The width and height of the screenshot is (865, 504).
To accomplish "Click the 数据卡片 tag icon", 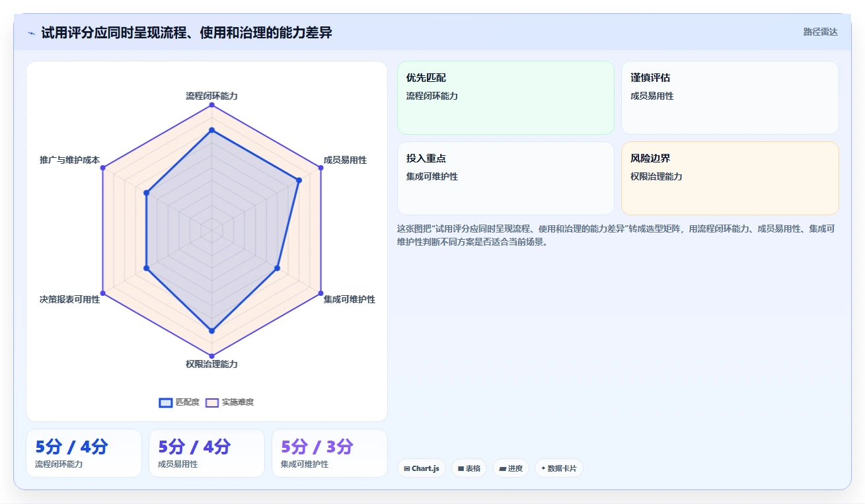I will (x=543, y=468).
